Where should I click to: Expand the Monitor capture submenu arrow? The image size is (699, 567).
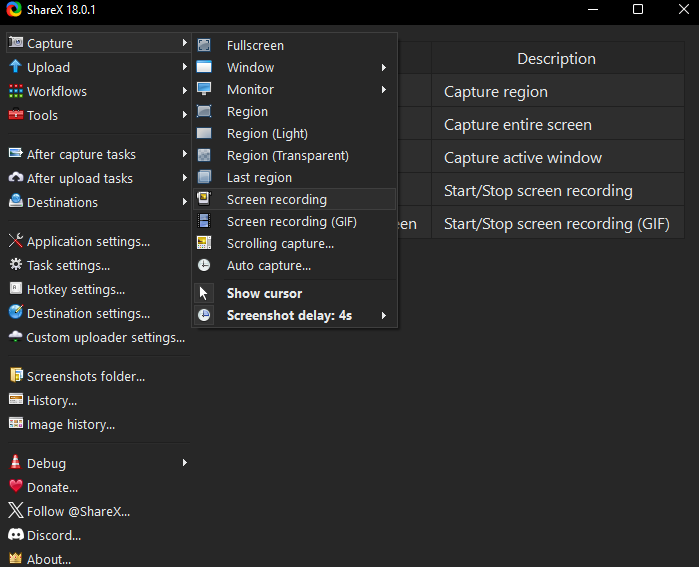383,89
